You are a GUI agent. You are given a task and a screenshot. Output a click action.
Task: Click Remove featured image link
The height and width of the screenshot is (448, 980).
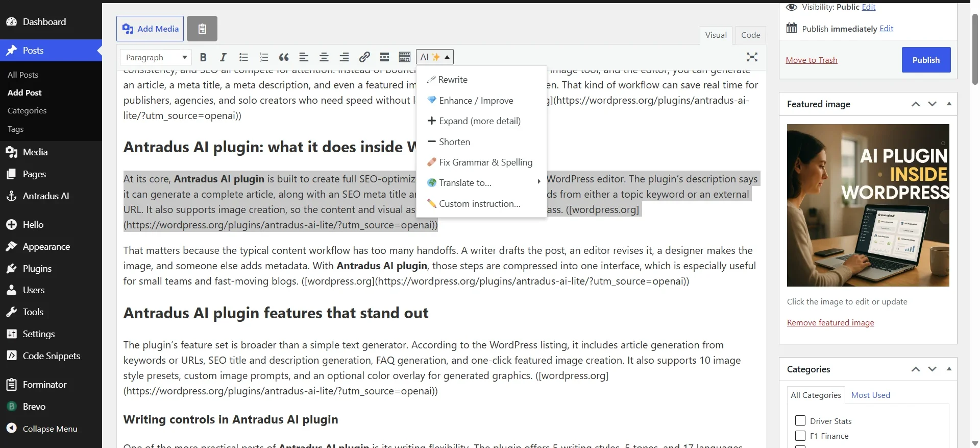point(830,323)
